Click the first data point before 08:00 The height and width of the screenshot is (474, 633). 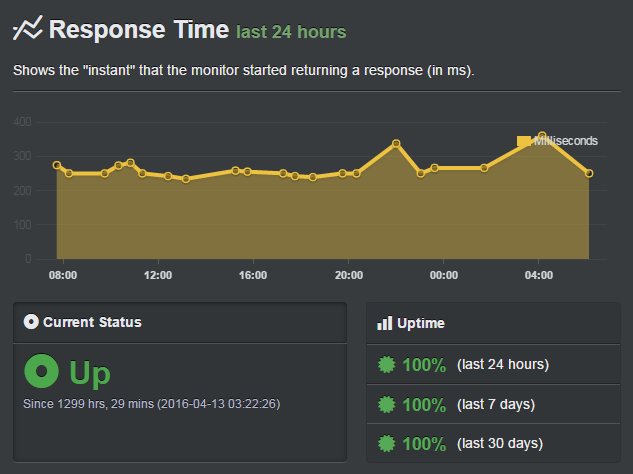(57, 165)
